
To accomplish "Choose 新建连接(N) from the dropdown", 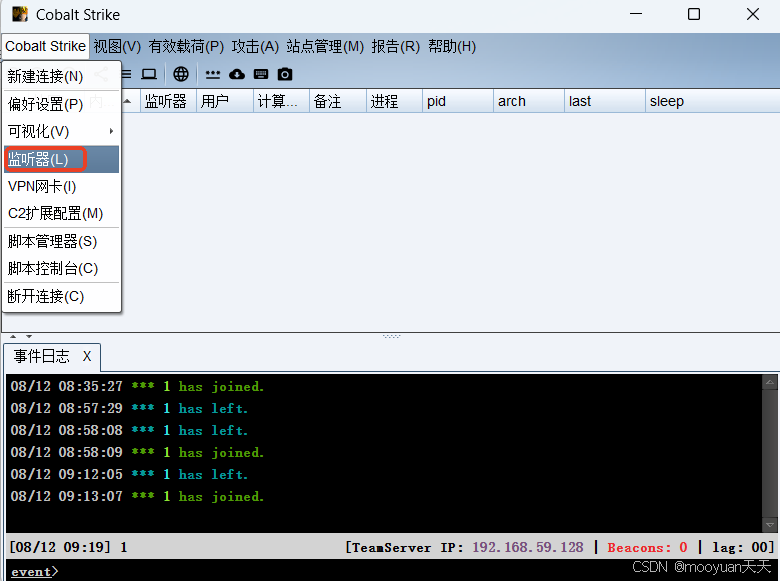I will (62, 76).
